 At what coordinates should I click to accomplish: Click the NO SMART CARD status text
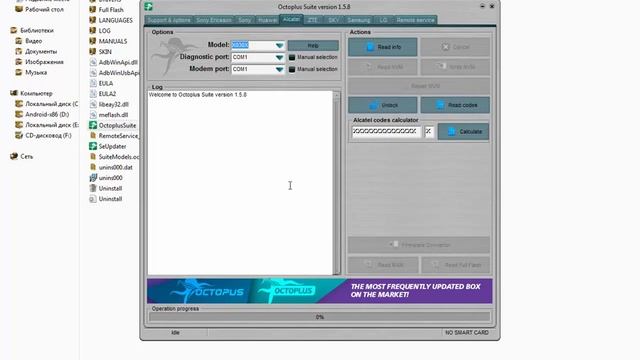click(x=467, y=333)
